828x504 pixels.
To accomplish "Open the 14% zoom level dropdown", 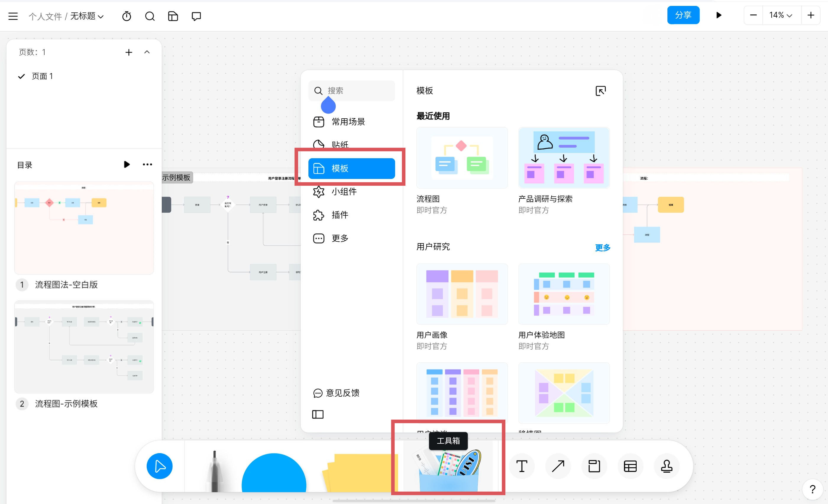I will tap(780, 15).
